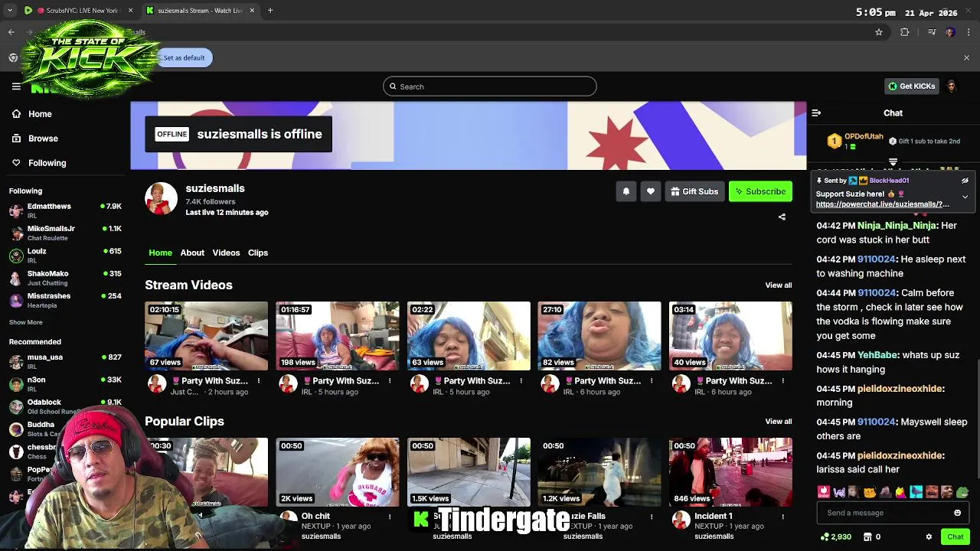Switch to the Videos tab

pyautogui.click(x=226, y=253)
